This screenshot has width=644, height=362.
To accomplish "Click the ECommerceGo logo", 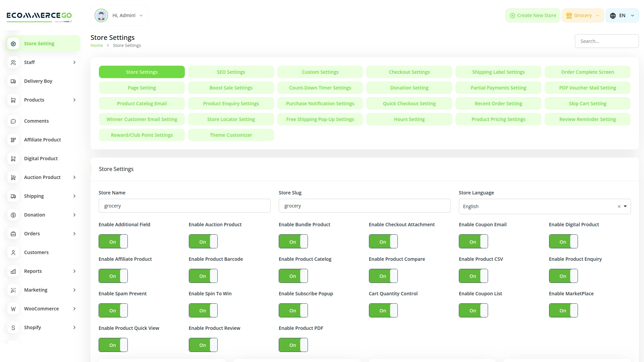I will point(39,16).
